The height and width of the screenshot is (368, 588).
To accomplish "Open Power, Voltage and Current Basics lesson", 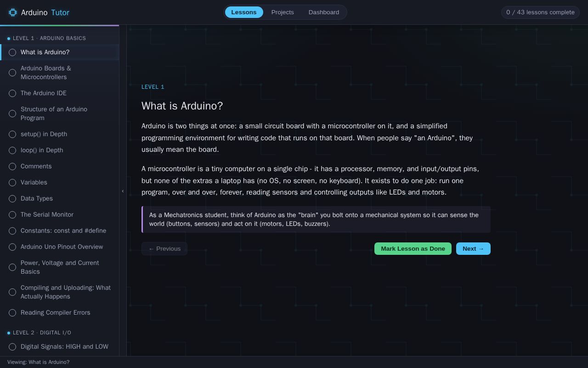I will 60,267.
